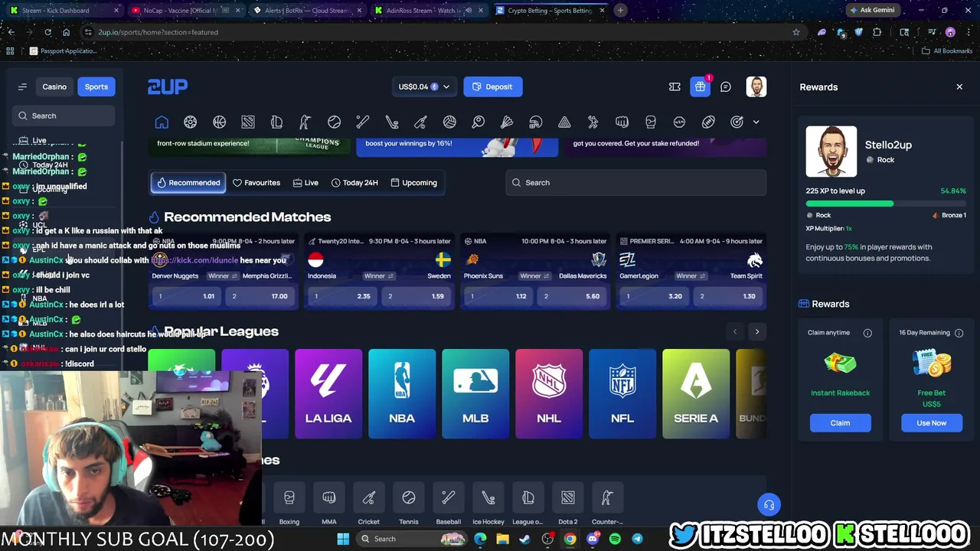Viewport: 980px width, 551px height.
Task: Select Dota 2 icon in top sports row
Action: [x=248, y=122]
